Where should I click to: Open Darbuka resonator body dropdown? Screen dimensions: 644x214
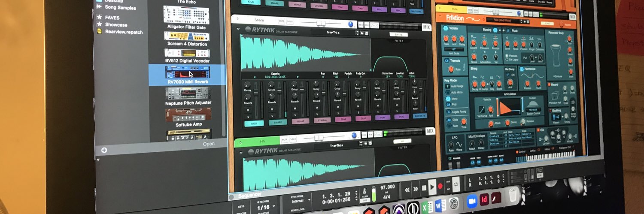pyautogui.click(x=558, y=76)
